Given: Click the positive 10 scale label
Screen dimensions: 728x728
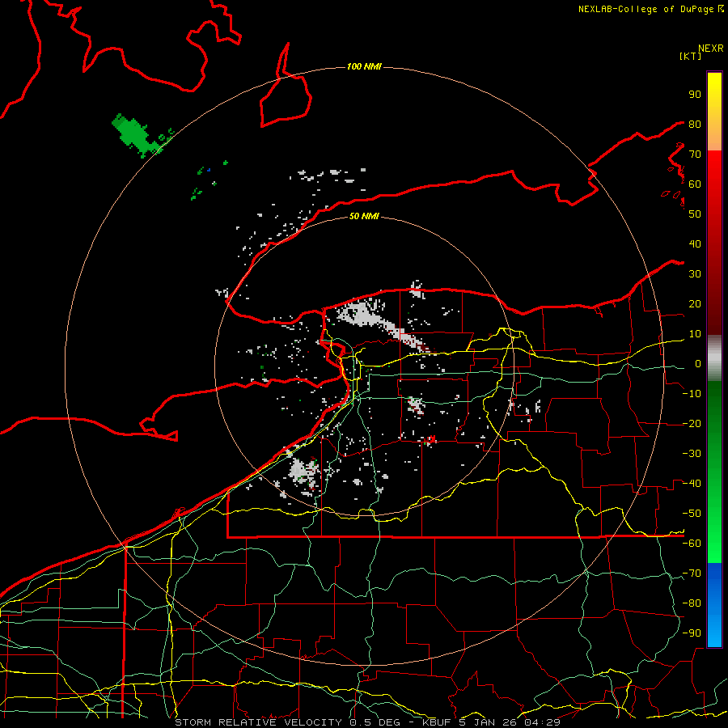Looking at the screenshot, I should coord(695,334).
